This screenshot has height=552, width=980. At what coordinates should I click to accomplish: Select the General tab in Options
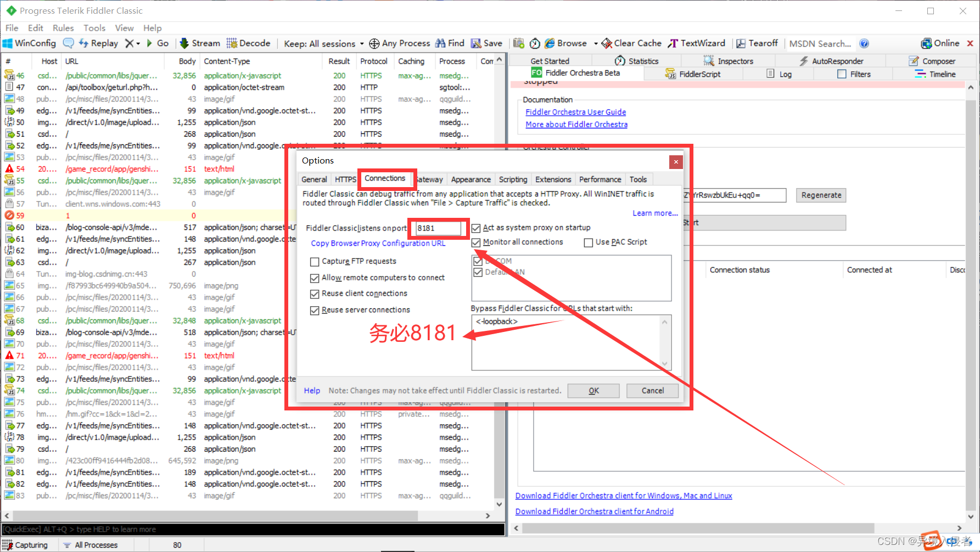[x=314, y=179]
